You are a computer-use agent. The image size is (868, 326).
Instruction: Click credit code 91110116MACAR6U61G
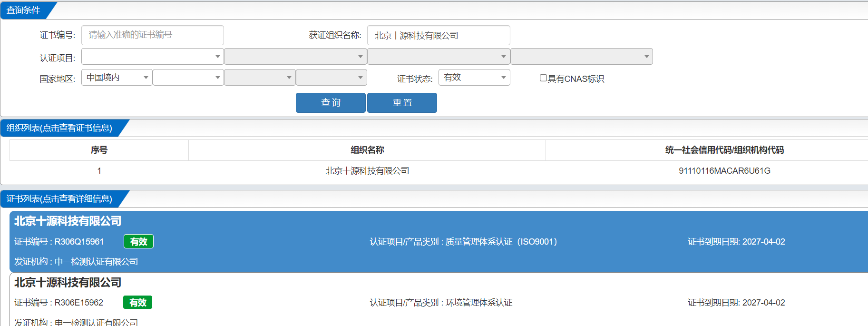coord(724,171)
